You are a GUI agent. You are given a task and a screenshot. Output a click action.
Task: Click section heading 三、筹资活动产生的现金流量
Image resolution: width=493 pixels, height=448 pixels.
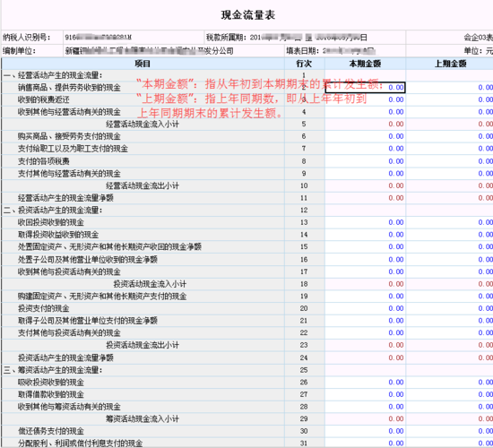point(53,370)
